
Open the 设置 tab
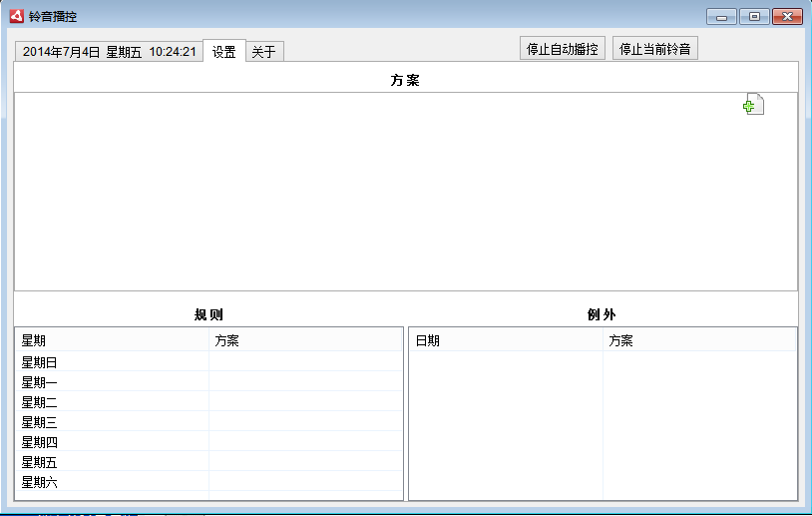(x=224, y=51)
